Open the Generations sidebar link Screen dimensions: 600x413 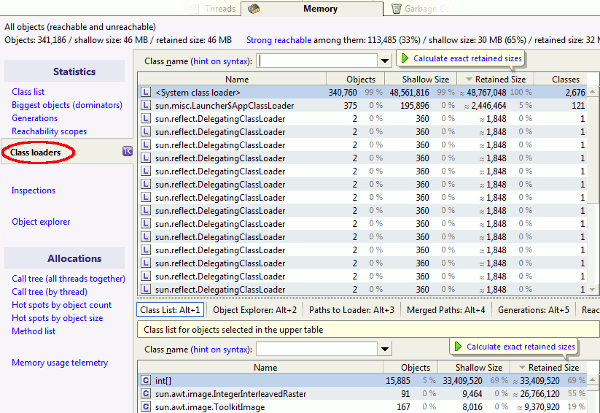pyautogui.click(x=34, y=118)
